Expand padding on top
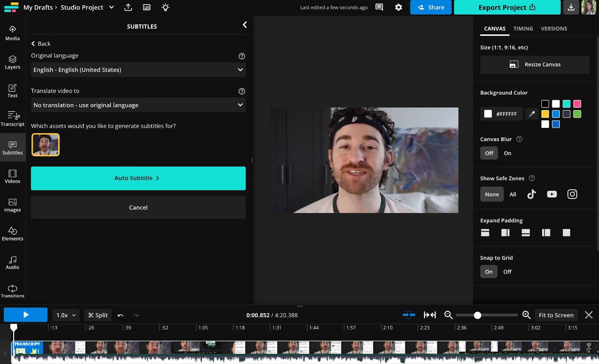The height and width of the screenshot is (364, 599). pos(485,233)
